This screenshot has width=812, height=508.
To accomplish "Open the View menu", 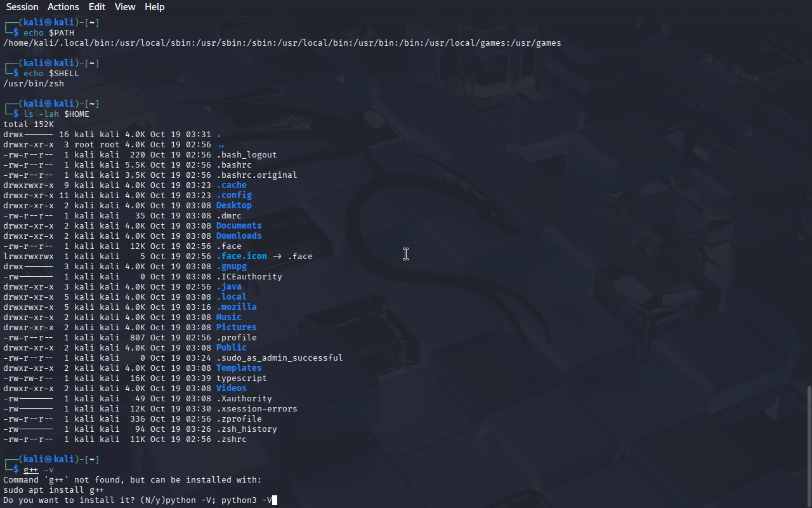I will point(125,7).
